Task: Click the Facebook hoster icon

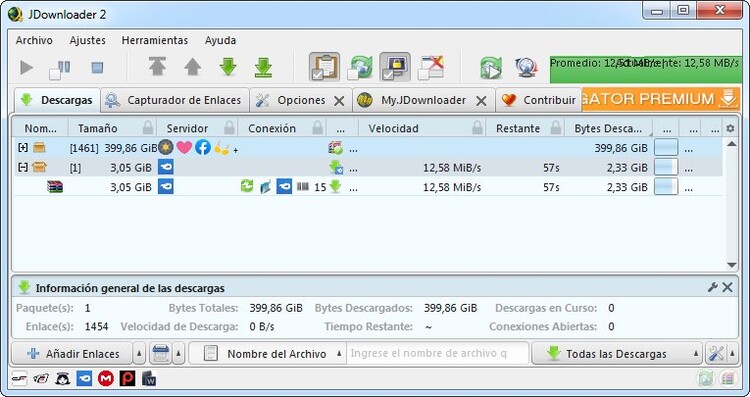Action: (203, 148)
